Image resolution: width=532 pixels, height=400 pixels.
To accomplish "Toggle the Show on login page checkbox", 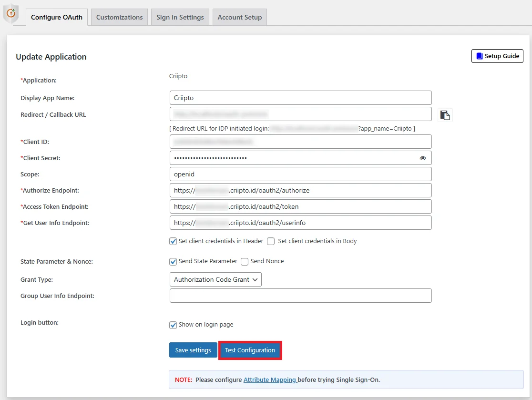I will tap(173, 325).
